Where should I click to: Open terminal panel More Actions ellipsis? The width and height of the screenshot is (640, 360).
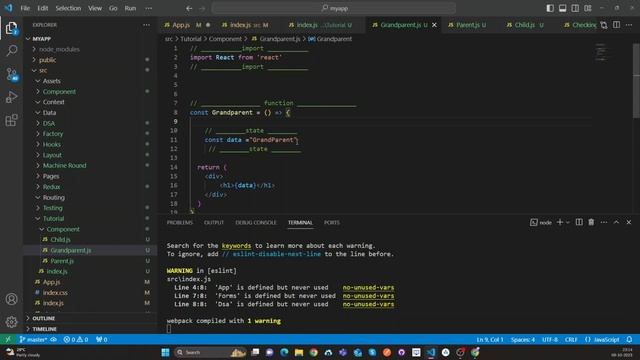(x=604, y=222)
